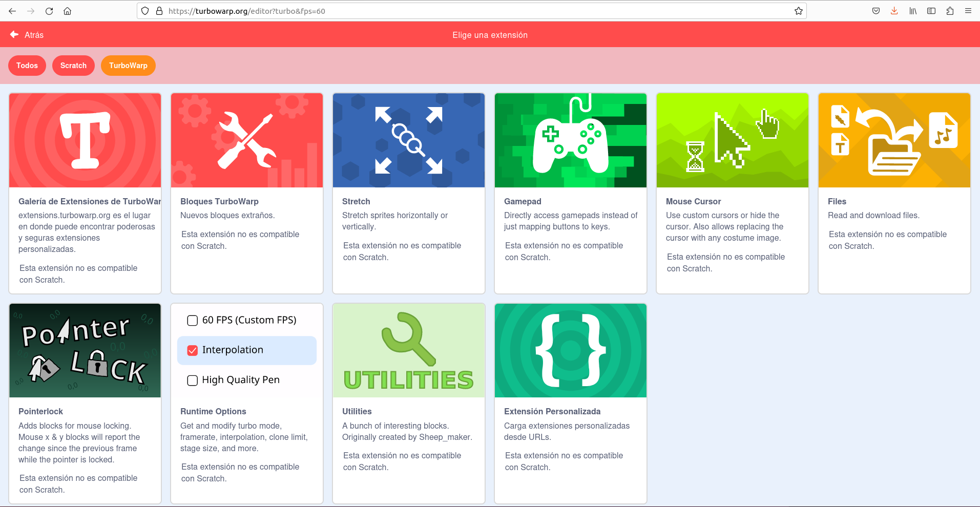
Task: Open the Pointerlock extension image
Action: (x=85, y=350)
